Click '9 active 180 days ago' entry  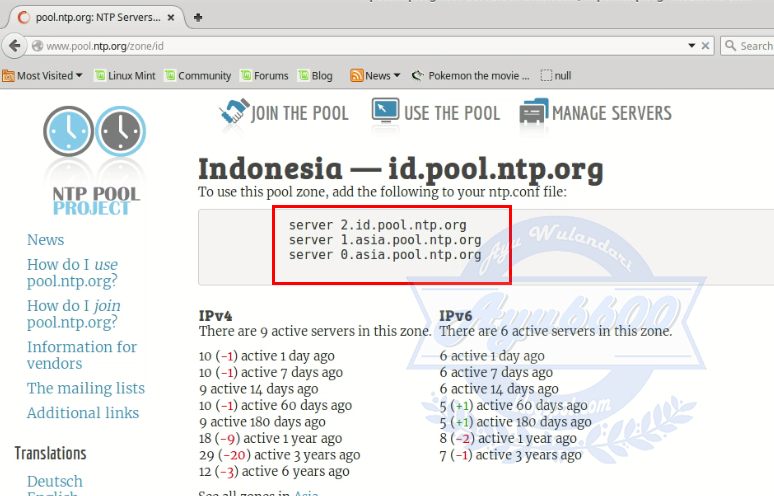[x=262, y=422]
